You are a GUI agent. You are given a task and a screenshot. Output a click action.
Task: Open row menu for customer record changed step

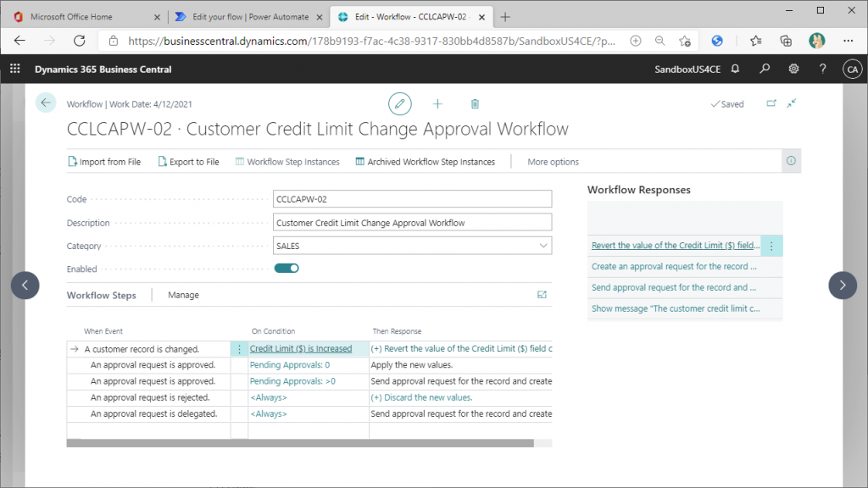point(239,349)
